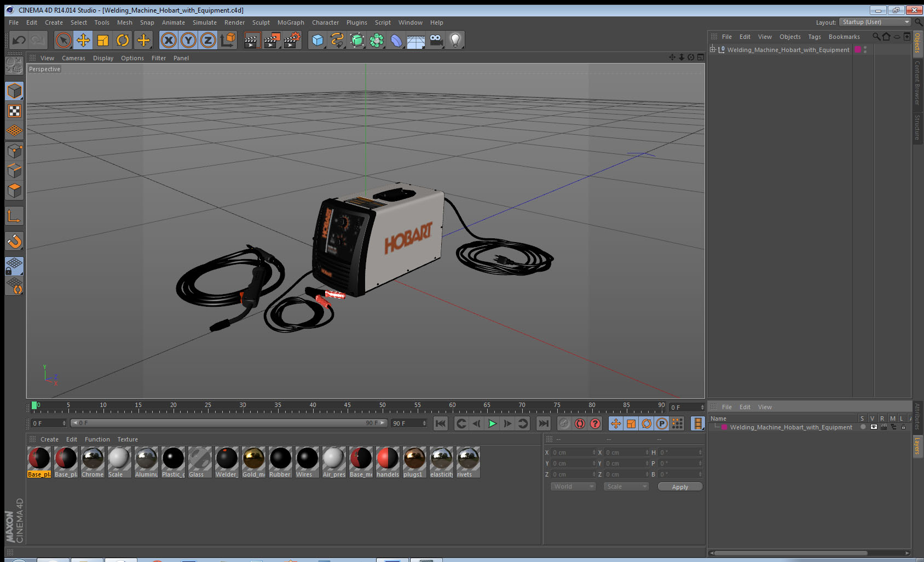Activate the Rotate tool in top toolbar

click(x=123, y=40)
